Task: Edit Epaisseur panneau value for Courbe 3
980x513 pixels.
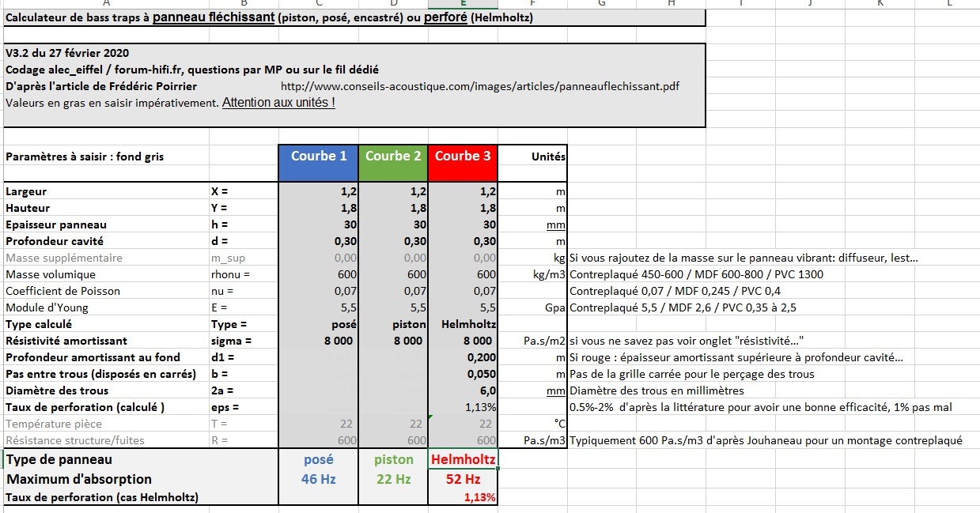Action: (x=463, y=224)
